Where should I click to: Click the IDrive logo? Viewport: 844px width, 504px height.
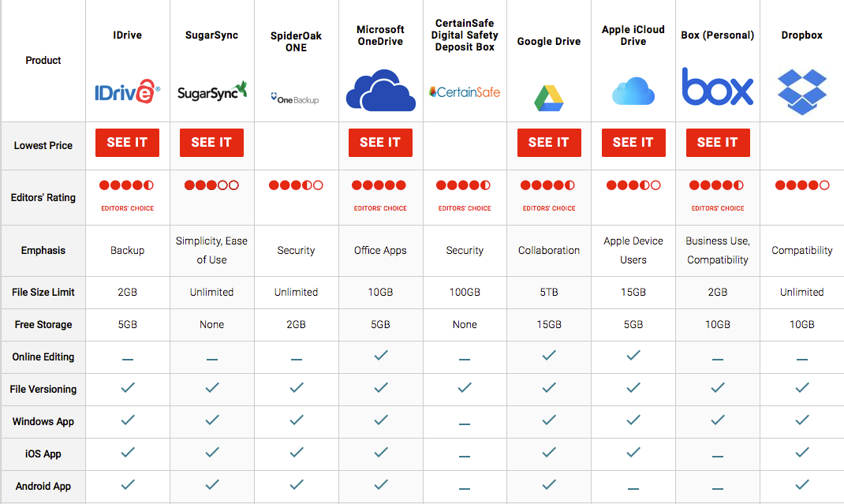pyautogui.click(x=127, y=93)
